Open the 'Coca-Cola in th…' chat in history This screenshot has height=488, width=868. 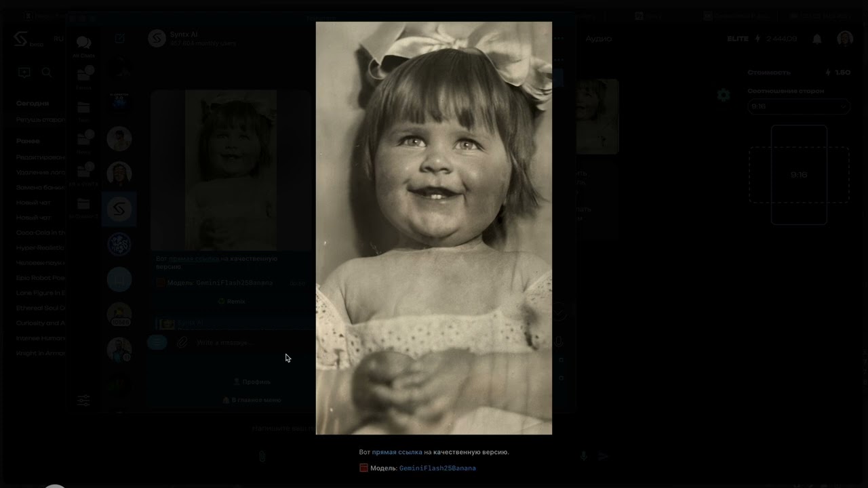click(41, 232)
